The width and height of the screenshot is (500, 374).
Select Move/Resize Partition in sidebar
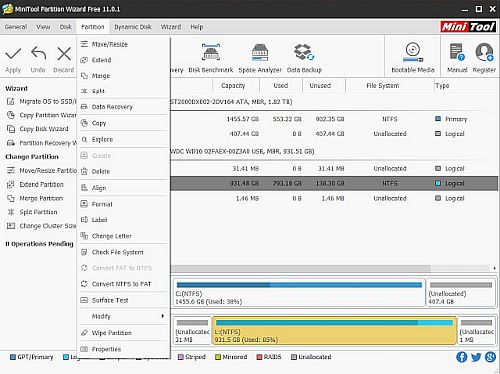pos(41,170)
